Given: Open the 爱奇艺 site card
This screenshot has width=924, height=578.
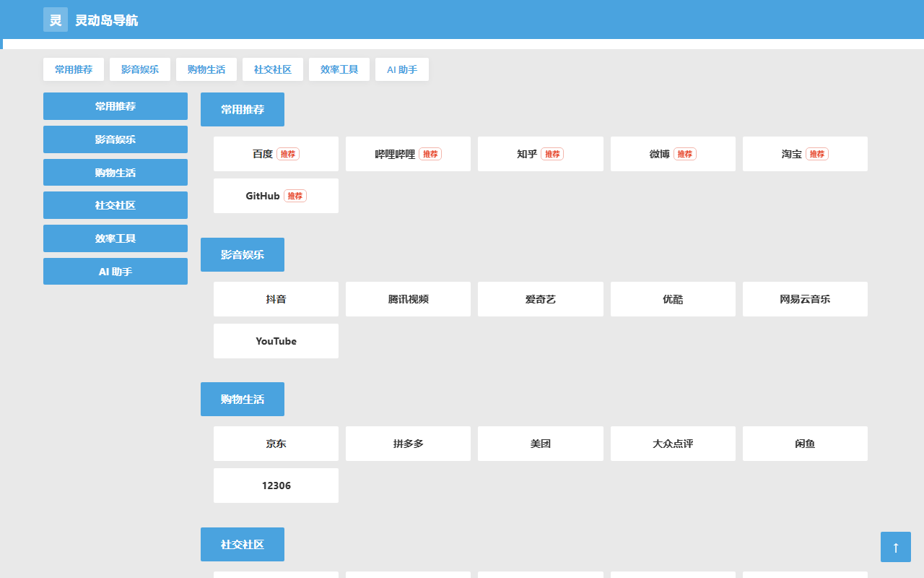Looking at the screenshot, I should pyautogui.click(x=541, y=299).
